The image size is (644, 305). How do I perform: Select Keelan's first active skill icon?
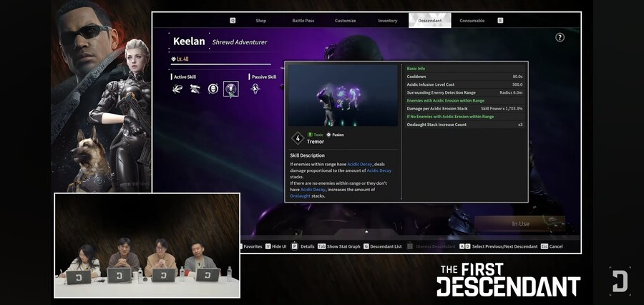point(177,89)
